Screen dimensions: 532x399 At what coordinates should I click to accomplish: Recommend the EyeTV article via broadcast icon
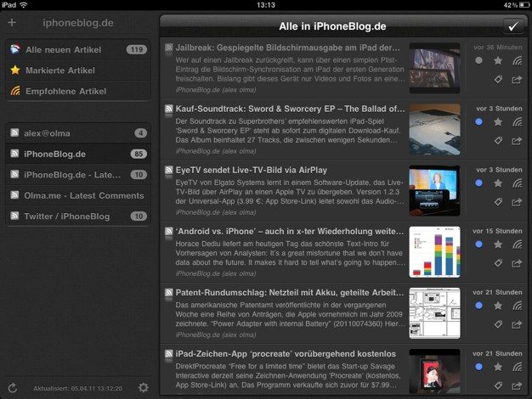click(518, 183)
